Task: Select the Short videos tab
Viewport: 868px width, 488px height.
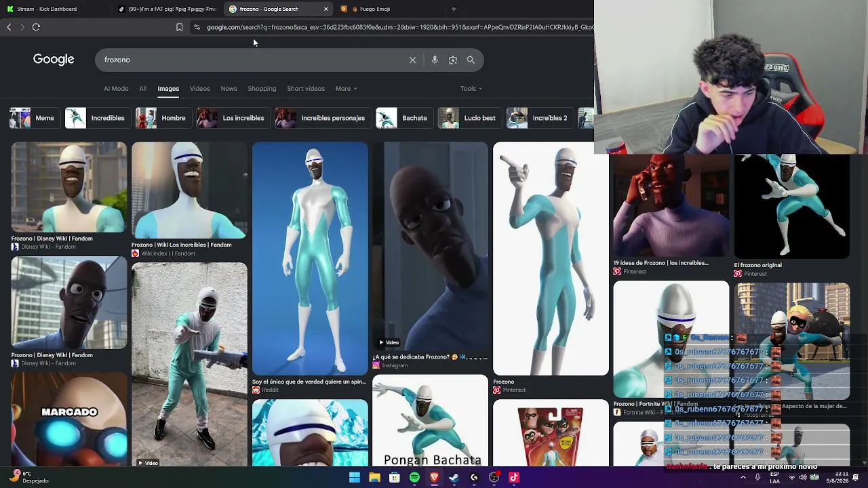Action: pos(306,89)
